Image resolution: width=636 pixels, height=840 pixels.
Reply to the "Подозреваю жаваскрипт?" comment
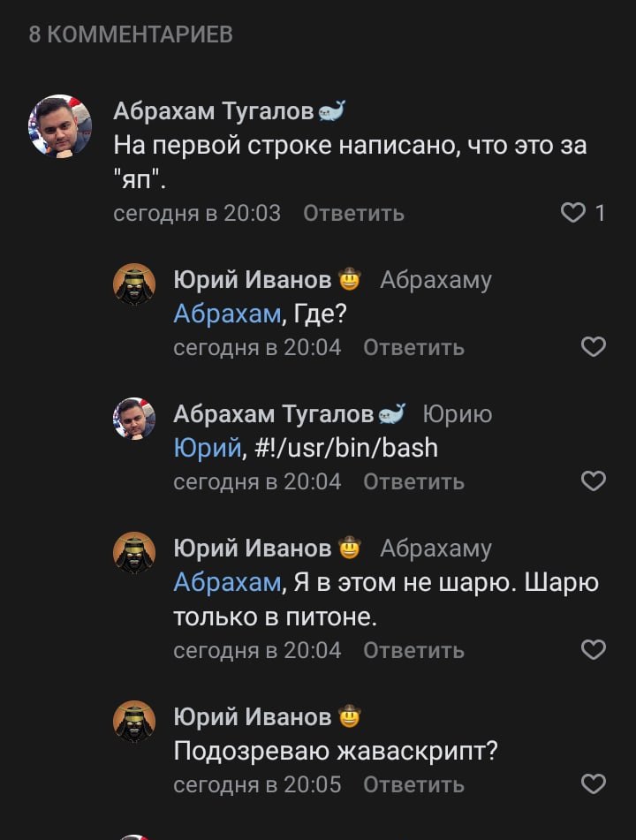coord(413,784)
